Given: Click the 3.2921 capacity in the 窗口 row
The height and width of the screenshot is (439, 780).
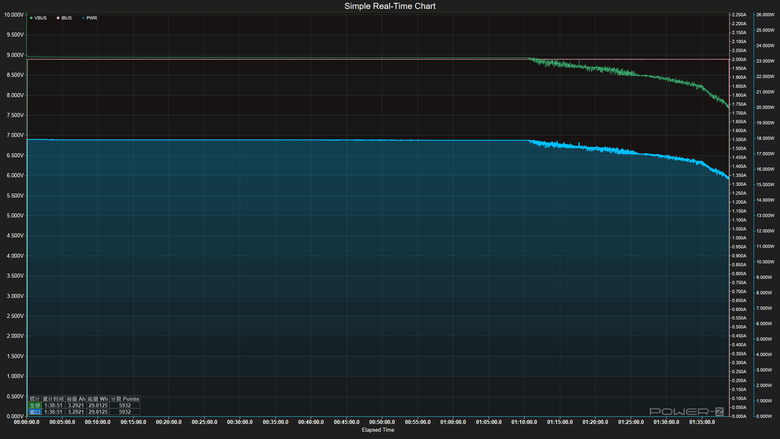Looking at the screenshot, I should click(x=76, y=412).
